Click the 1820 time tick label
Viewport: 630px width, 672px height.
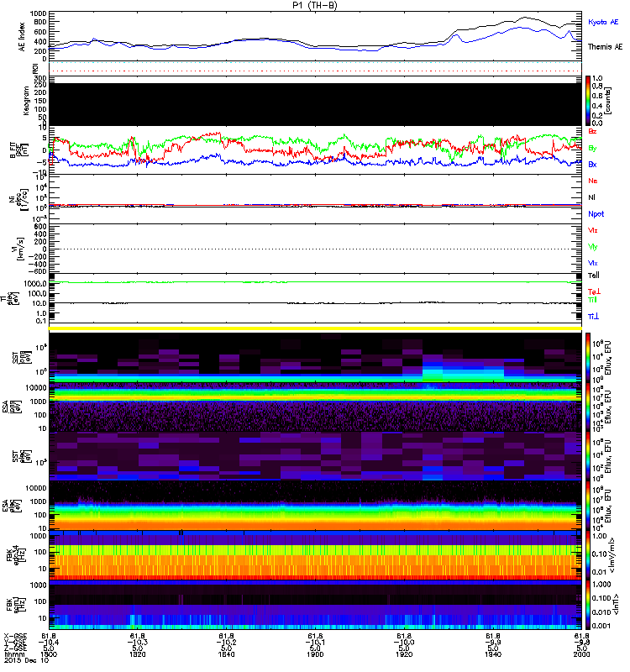click(138, 654)
